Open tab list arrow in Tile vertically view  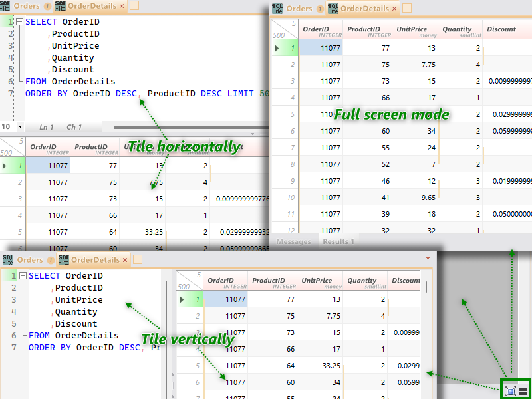428,258
